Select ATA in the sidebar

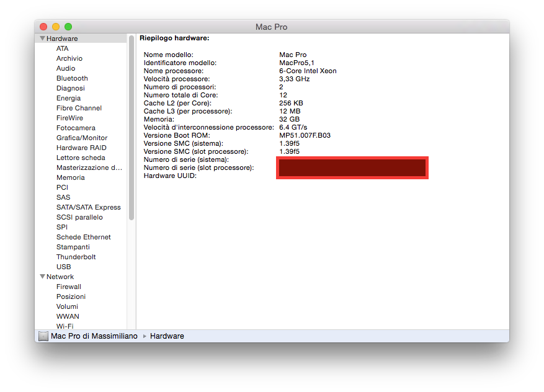(x=62, y=48)
